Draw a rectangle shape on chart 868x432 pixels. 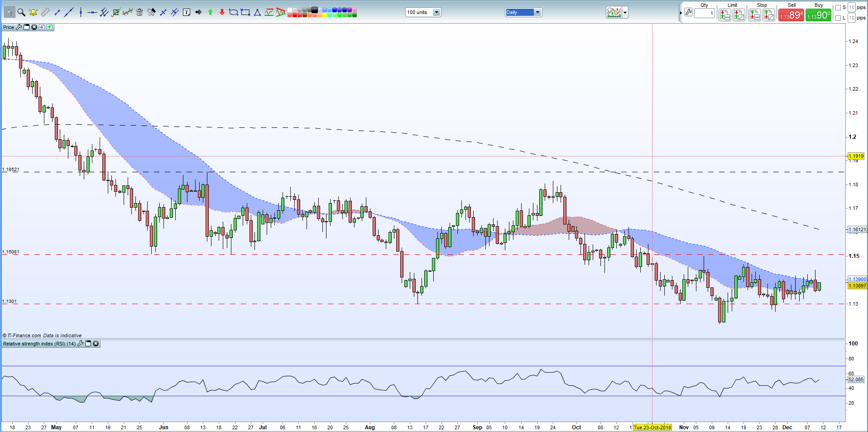pyautogui.click(x=245, y=12)
